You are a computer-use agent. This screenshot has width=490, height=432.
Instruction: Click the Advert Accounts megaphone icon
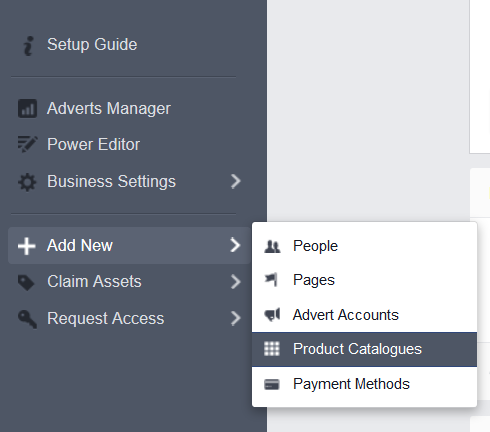(272, 314)
